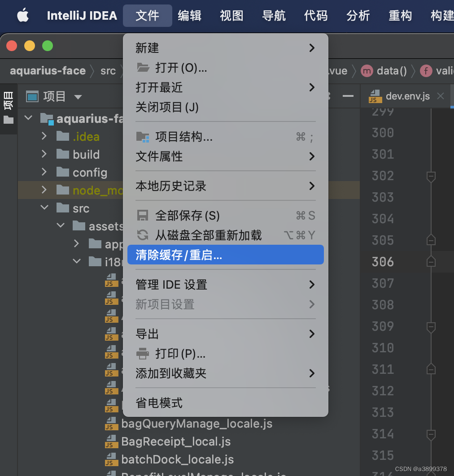Click the JS icon beside bagQueryManage_locale.js
The image size is (454, 476).
(110, 424)
